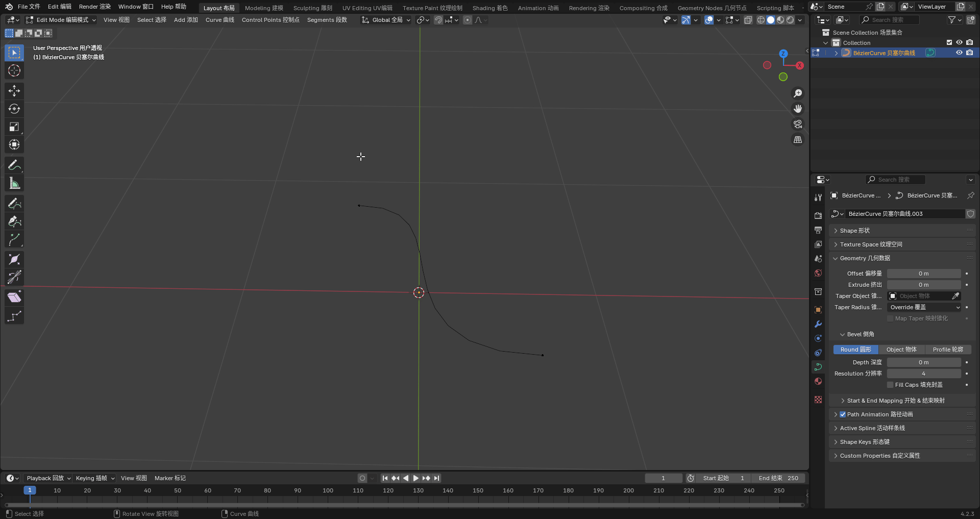This screenshot has width=980, height=519.
Task: Open the Output properties tab
Action: click(x=818, y=230)
